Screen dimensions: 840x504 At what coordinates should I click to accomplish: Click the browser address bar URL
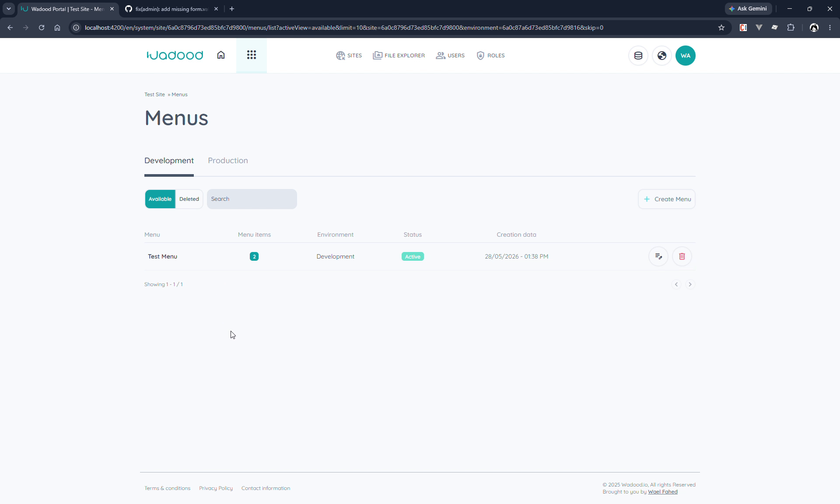point(344,28)
